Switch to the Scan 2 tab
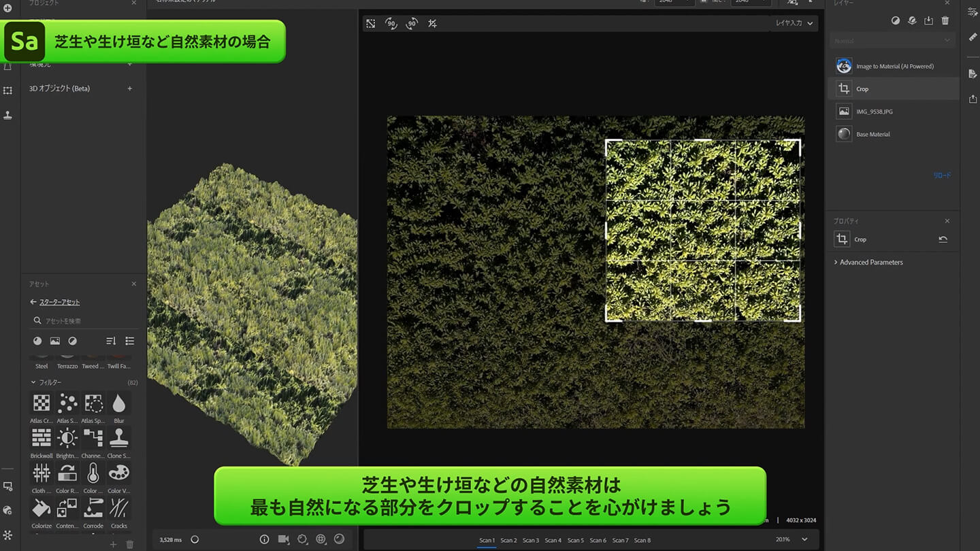980x551 pixels. tap(508, 540)
